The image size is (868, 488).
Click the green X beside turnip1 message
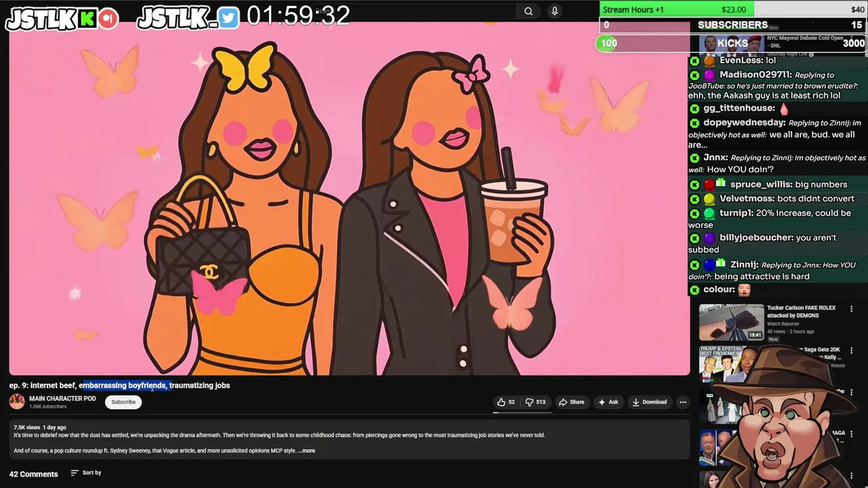694,213
